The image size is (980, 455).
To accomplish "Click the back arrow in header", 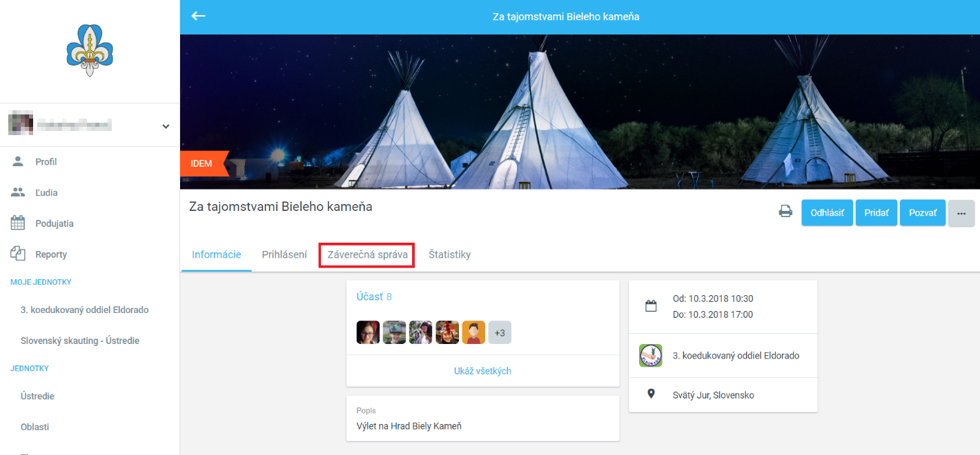I will tap(199, 16).
